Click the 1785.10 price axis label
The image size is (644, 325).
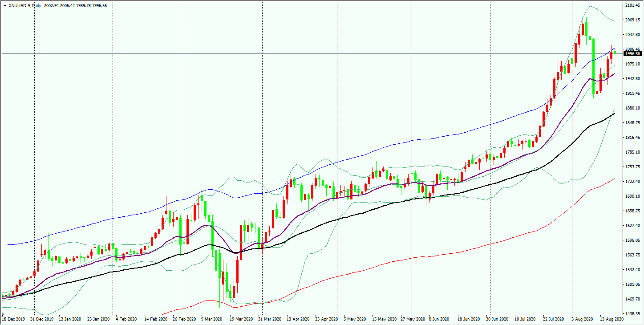pyautogui.click(x=633, y=152)
